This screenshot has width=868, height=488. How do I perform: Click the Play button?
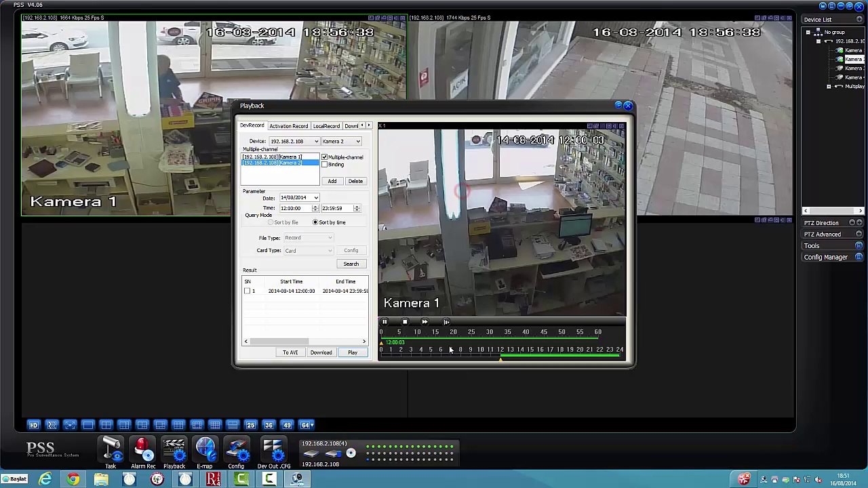coord(353,352)
